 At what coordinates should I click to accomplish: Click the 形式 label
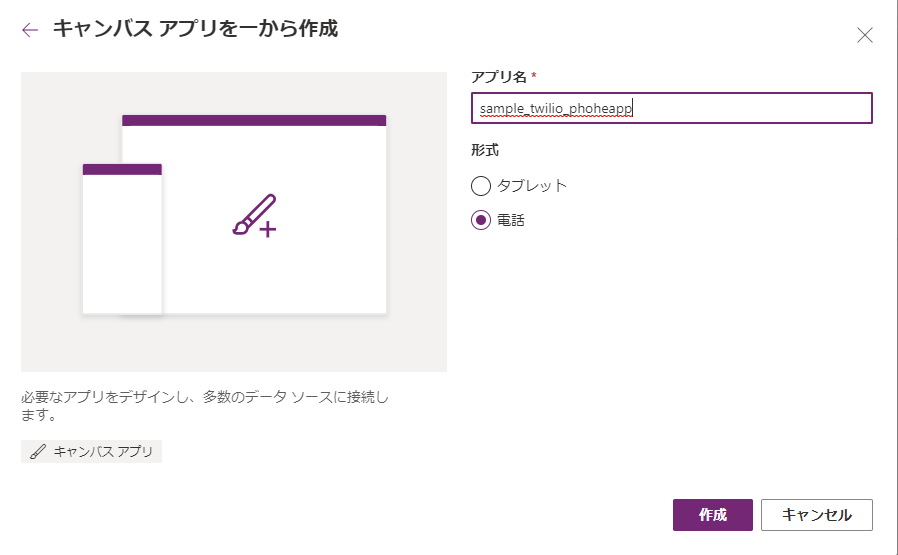485,150
